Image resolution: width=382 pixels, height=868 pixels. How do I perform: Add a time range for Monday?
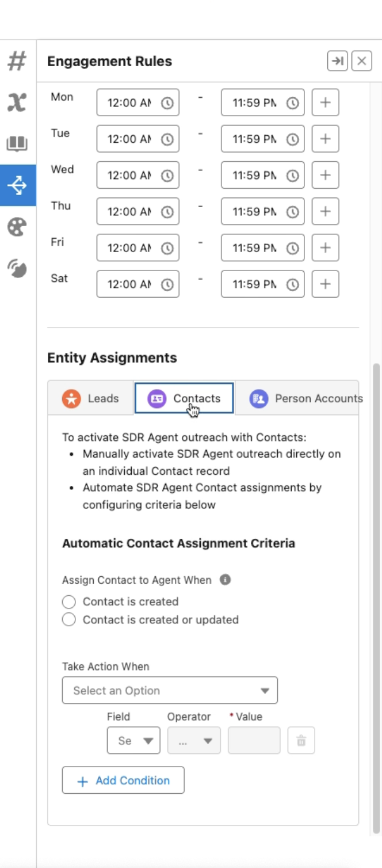(x=325, y=103)
